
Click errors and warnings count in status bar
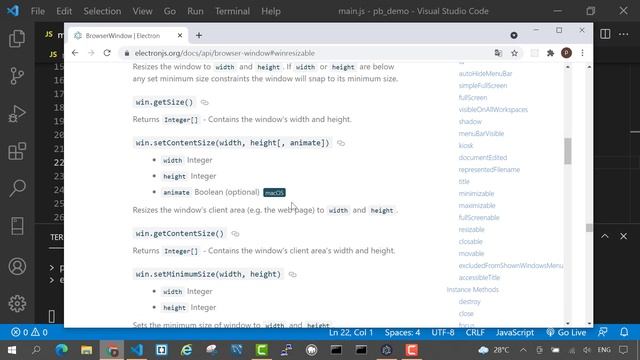[29, 332]
